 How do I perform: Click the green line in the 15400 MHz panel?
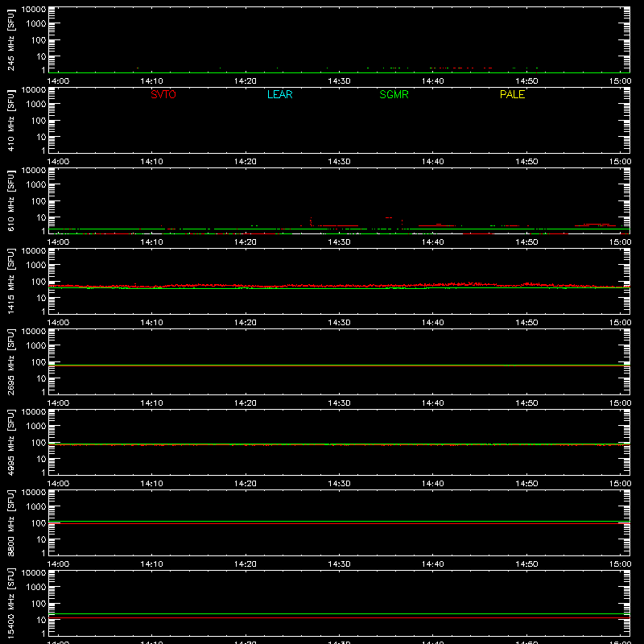click(339, 614)
